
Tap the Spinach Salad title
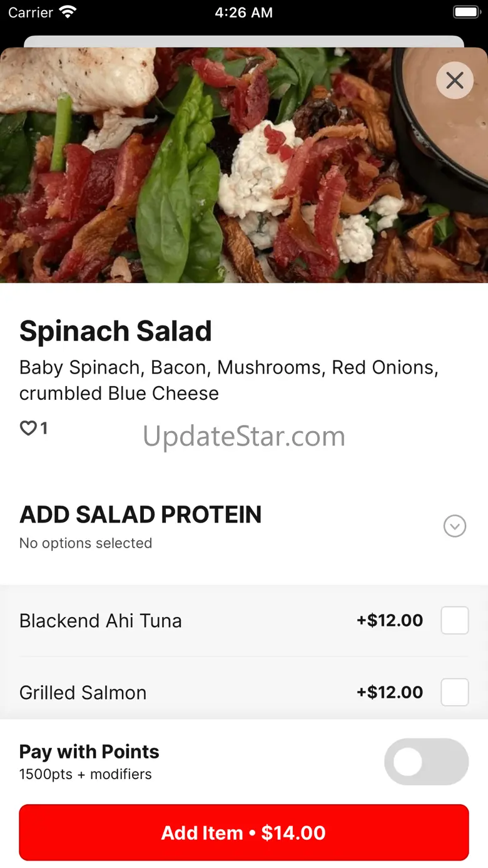(116, 332)
